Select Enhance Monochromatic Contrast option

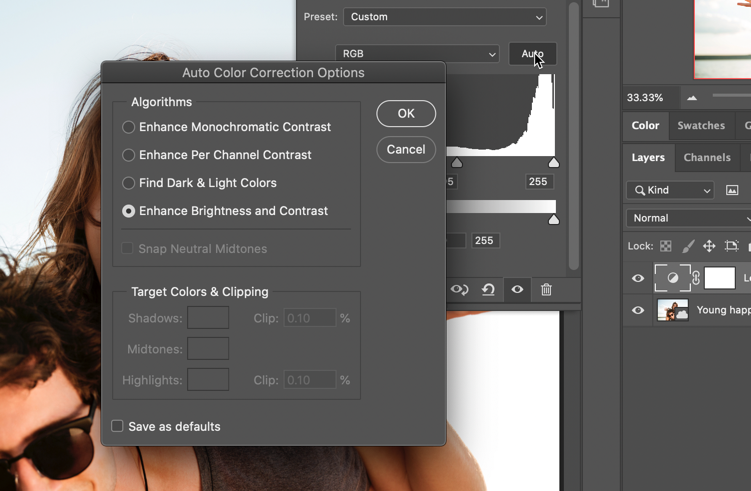pos(129,127)
